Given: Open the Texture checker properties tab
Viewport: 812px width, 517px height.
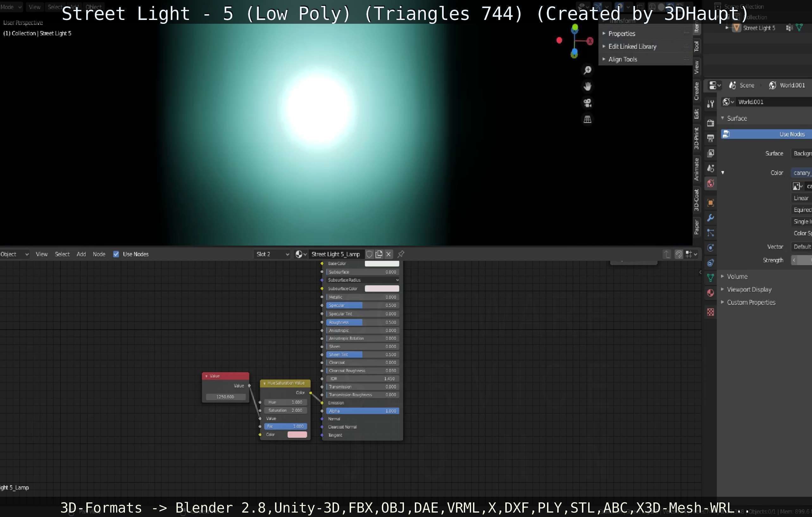Looking at the screenshot, I should pos(710,312).
